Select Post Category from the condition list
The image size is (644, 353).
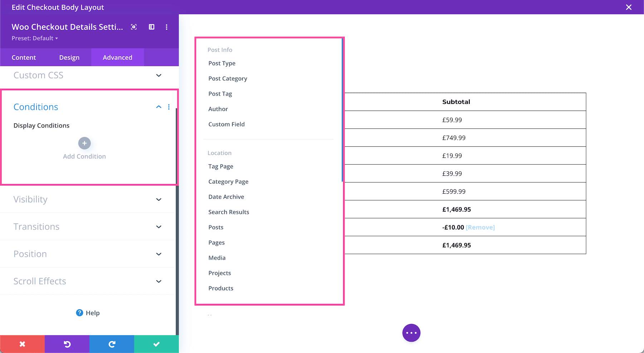click(228, 78)
